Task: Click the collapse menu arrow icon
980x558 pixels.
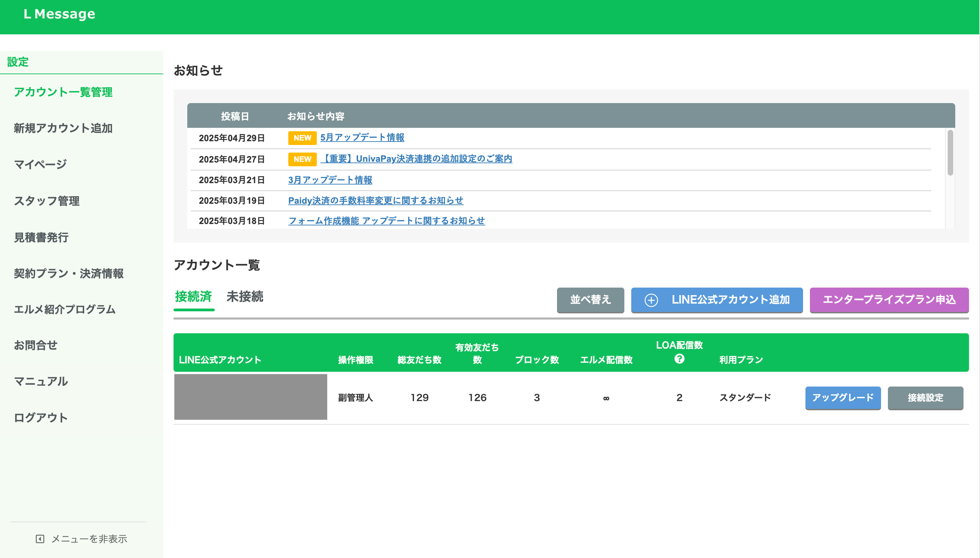Action: coord(40,539)
